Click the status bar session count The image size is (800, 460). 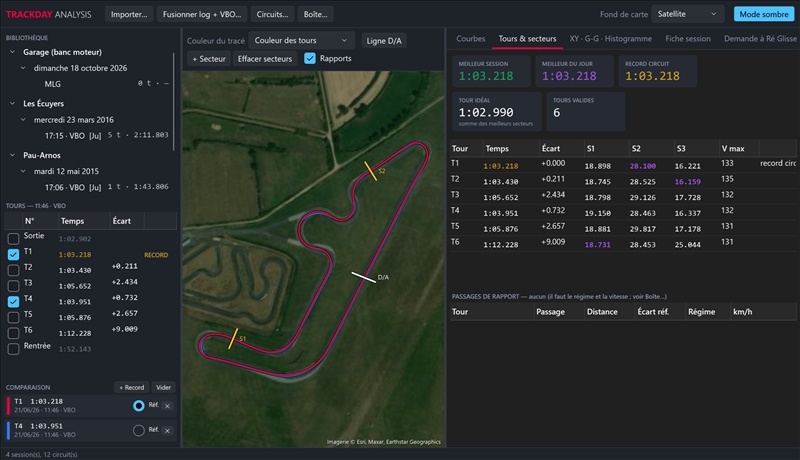(41, 454)
